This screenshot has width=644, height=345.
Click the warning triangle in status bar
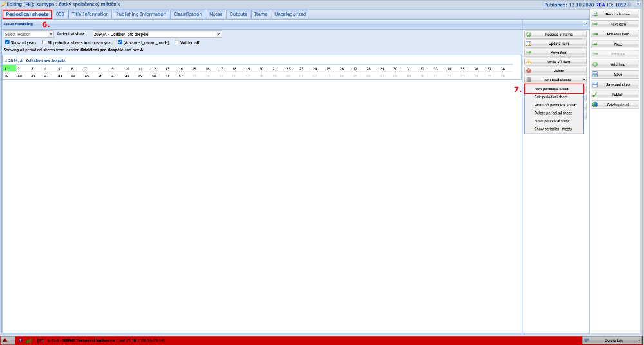pos(5,340)
